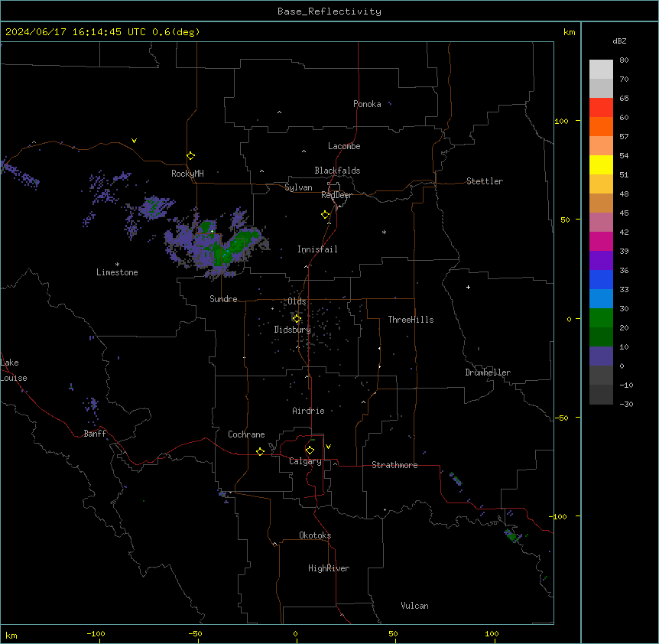Click the Okotoks town label
Viewport: 659px width, 644px height.
click(x=315, y=535)
